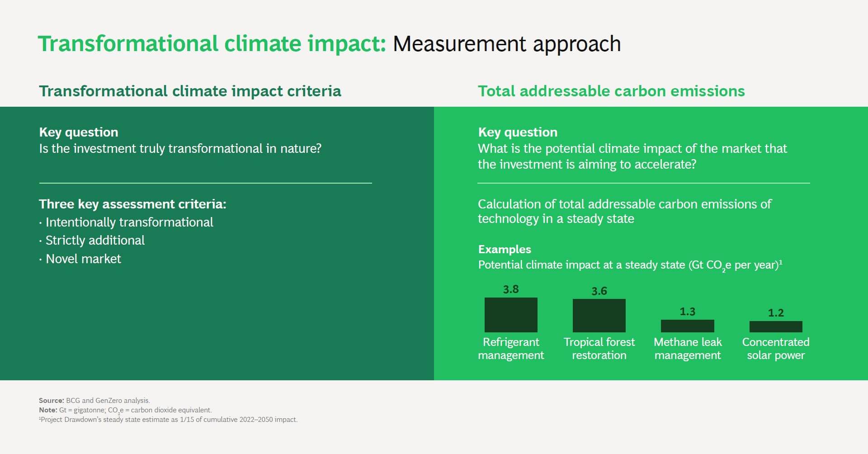Click the 'Examples' subheading
This screenshot has height=454, width=868.
[x=505, y=249]
